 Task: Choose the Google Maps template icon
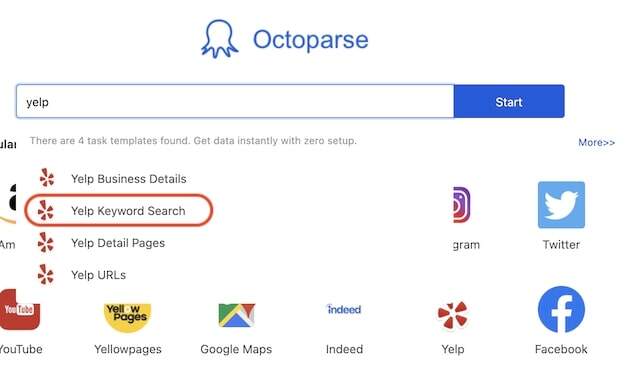coord(237,315)
